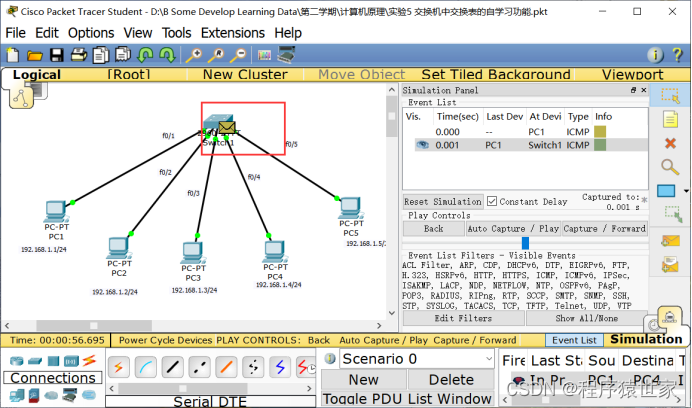
Task: Select the WAN Emulation cloud category icon
Action: [51, 394]
